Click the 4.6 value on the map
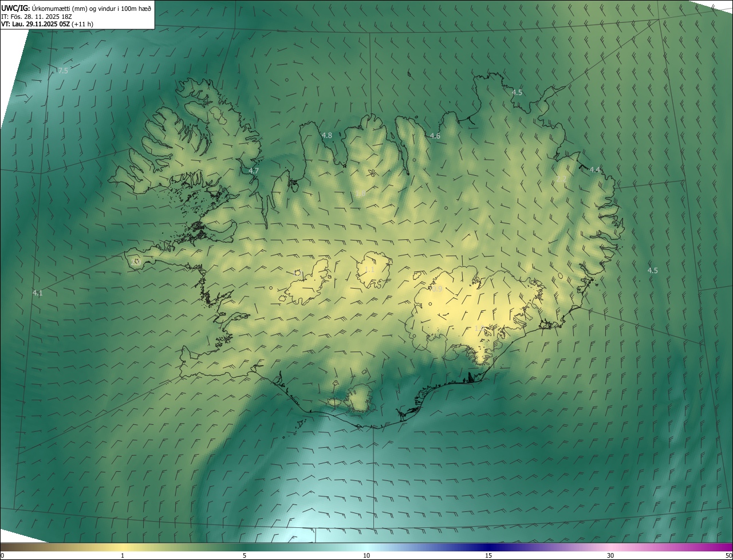Viewport: 733px width, 560px height. click(x=435, y=136)
